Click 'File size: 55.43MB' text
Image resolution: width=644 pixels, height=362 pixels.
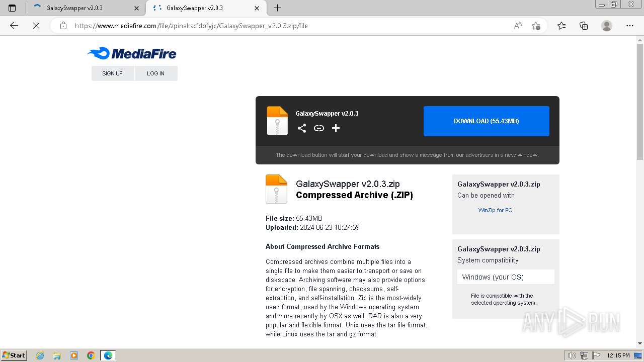click(294, 218)
